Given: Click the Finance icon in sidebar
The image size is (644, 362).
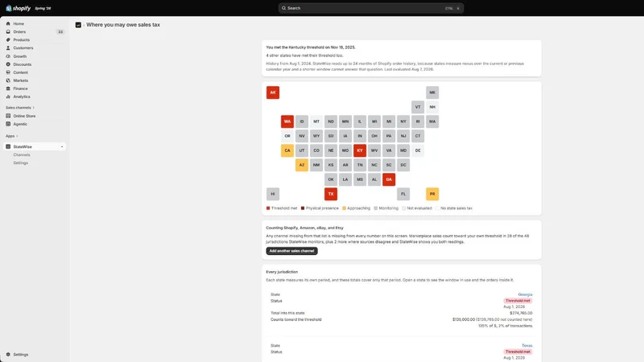Looking at the screenshot, I should (x=8, y=88).
